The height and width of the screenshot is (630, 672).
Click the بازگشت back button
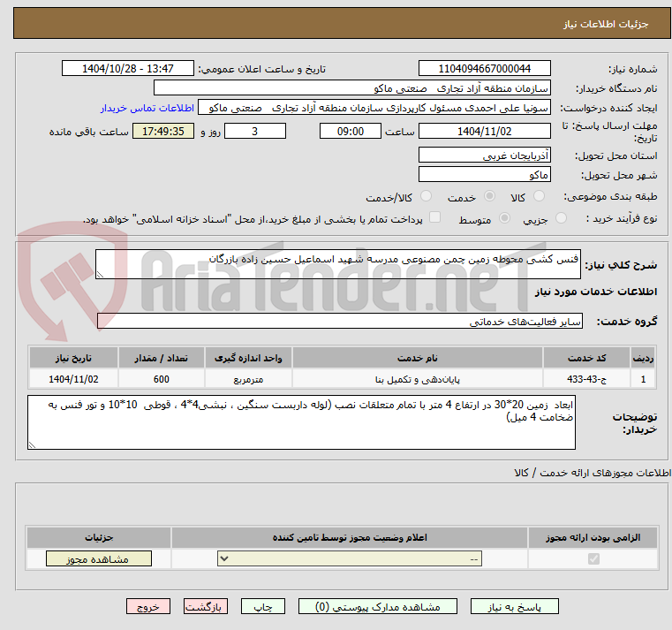pyautogui.click(x=206, y=607)
